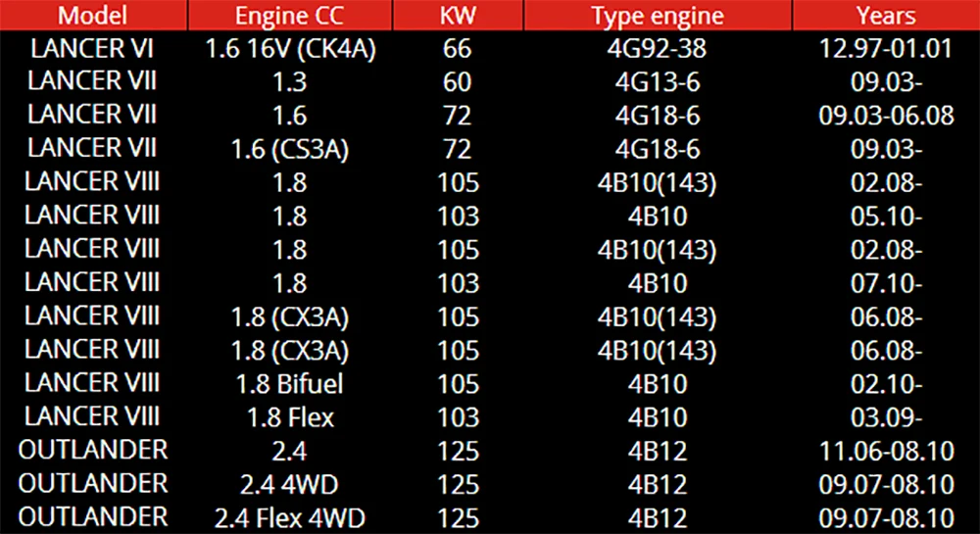The width and height of the screenshot is (980, 534).
Task: Select "4B10" in the 1.8 Flex row
Action: 658,417
